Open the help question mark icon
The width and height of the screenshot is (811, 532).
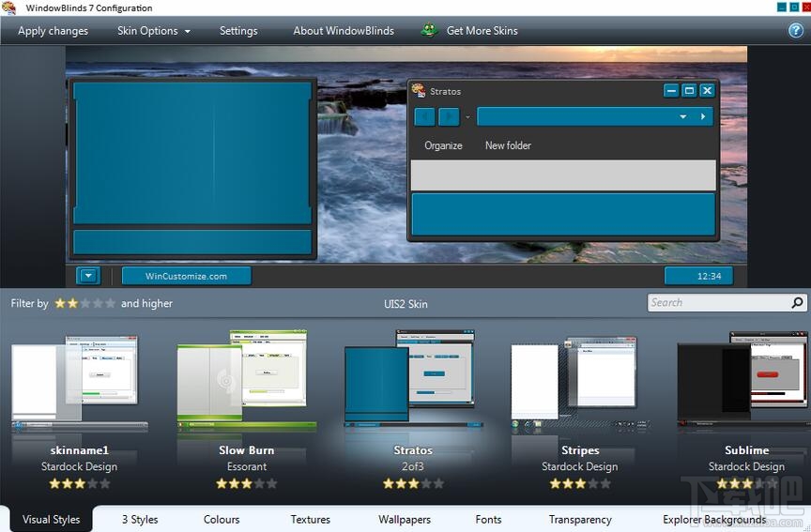795,31
